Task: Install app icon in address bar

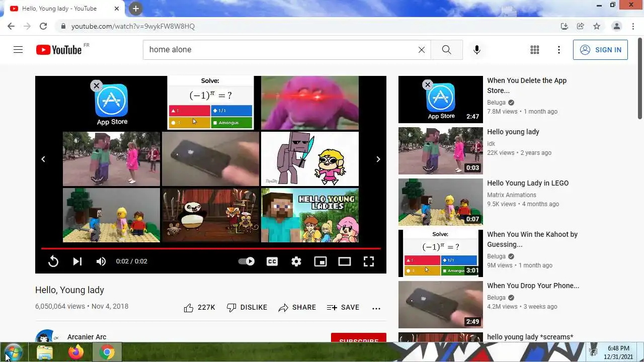Action: pos(565,26)
